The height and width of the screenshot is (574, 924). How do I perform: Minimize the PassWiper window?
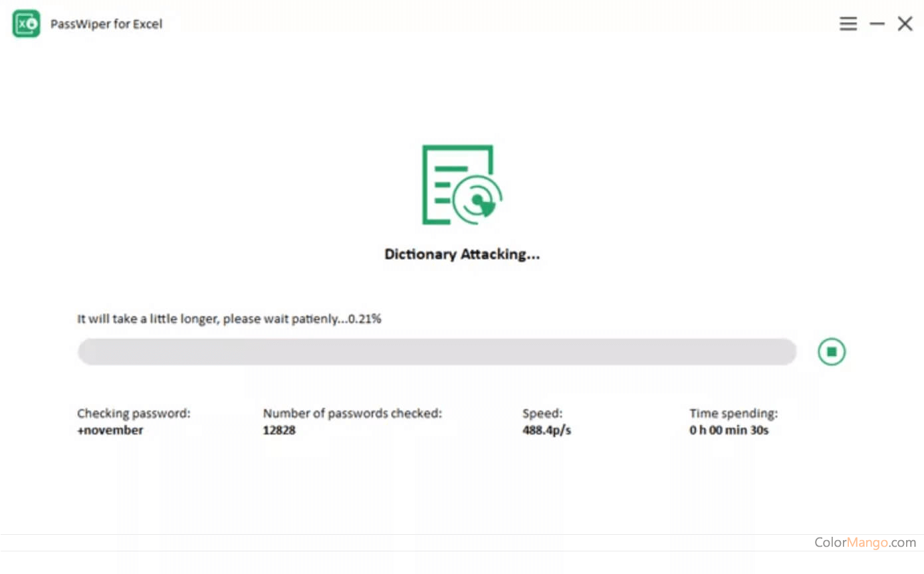tap(877, 24)
